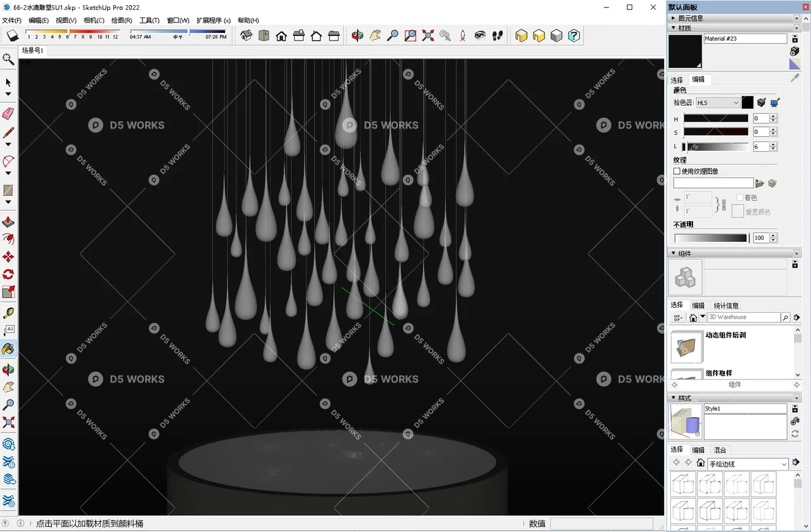This screenshot has height=532, width=811.
Task: Enable the 使用纹理图像 checkbox
Action: click(676, 170)
